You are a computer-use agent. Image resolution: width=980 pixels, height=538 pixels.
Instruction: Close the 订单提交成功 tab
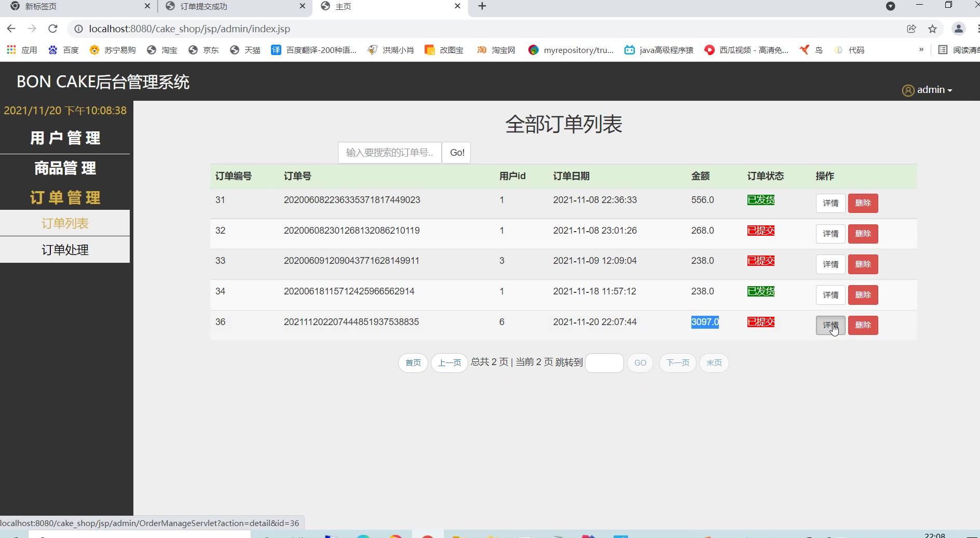coord(303,6)
